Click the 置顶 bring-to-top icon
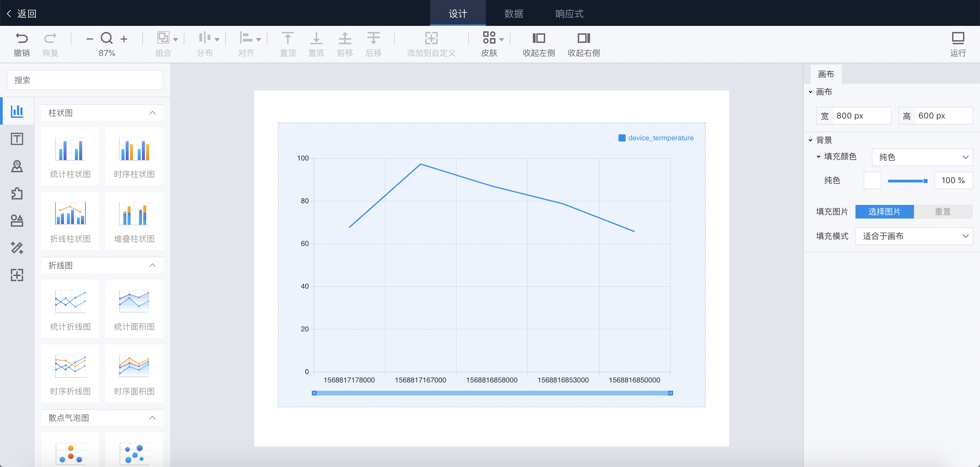980x467 pixels. (x=288, y=38)
